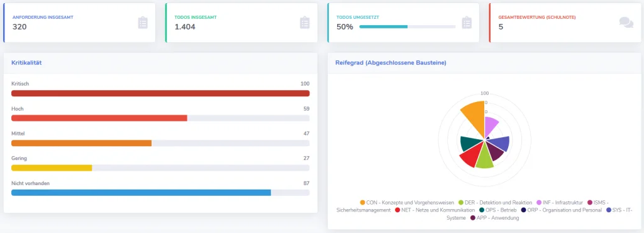Toggle ORP - Organisation und Personal legend entry

click(x=562, y=210)
